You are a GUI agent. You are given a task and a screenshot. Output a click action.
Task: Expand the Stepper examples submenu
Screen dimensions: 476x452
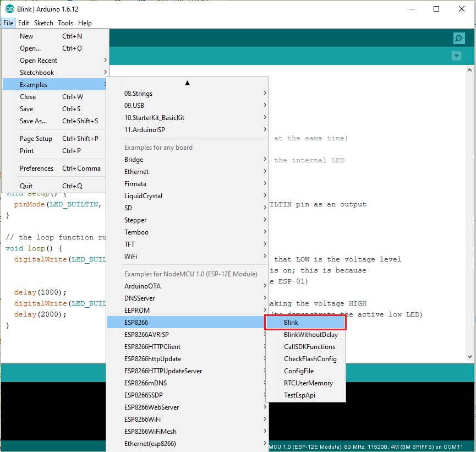coord(188,220)
